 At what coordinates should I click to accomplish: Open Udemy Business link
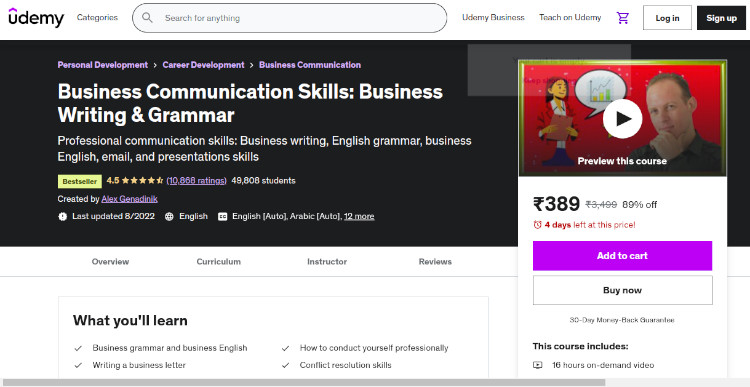point(493,18)
